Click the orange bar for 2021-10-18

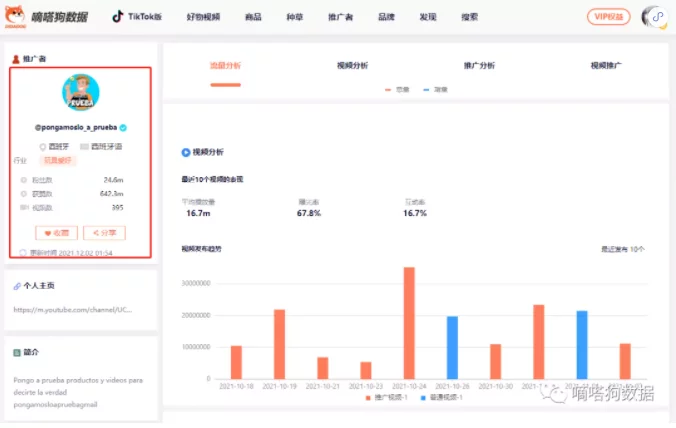tap(236, 362)
